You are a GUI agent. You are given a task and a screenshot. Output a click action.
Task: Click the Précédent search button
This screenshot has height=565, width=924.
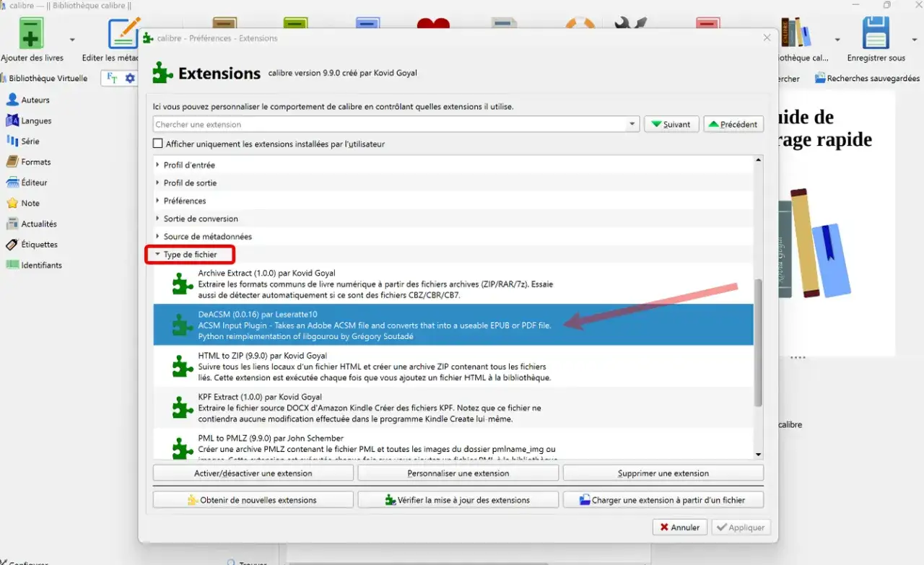coord(733,124)
